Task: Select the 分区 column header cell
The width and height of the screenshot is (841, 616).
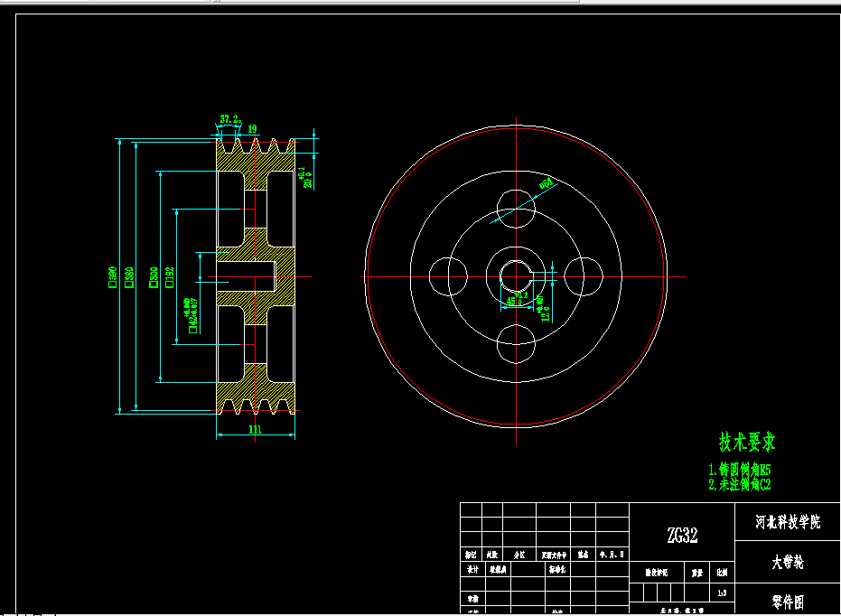Action: 519,555
